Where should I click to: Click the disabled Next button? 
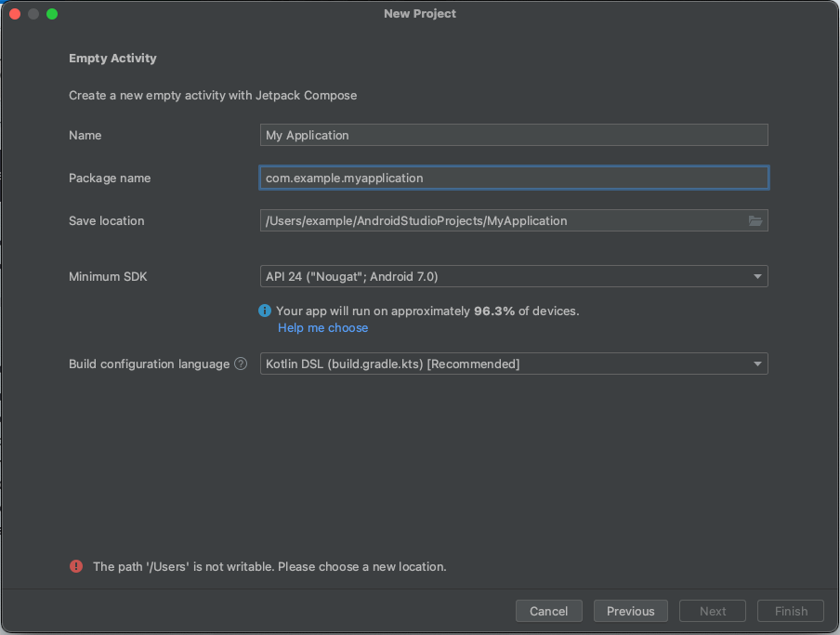coord(713,611)
